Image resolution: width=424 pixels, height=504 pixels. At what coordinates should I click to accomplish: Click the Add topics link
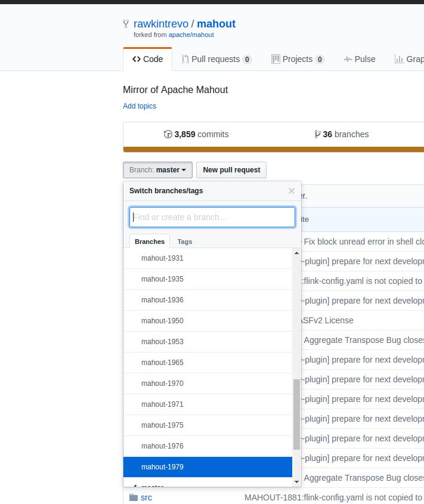[140, 106]
